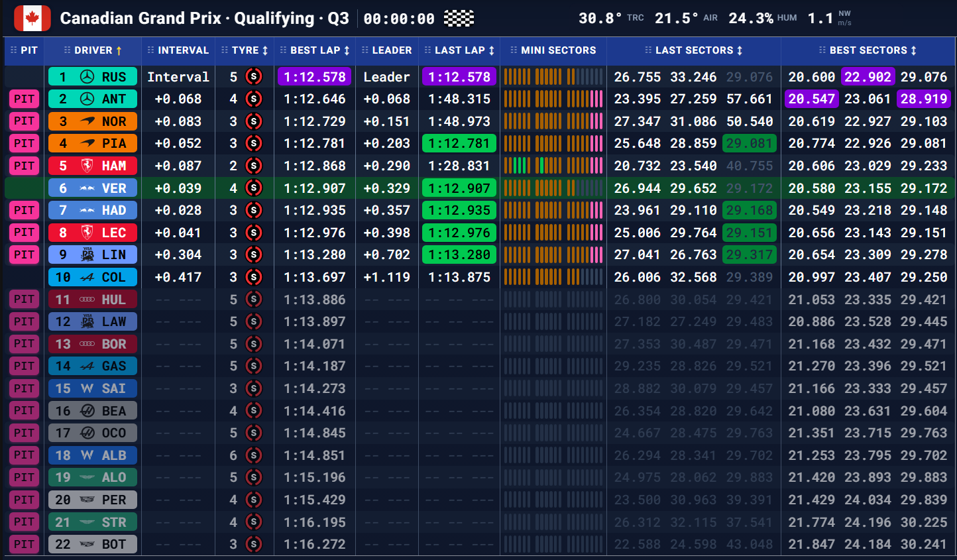Sort by the BEST LAP column header
Viewport: 957px width, 560px height.
pos(315,50)
